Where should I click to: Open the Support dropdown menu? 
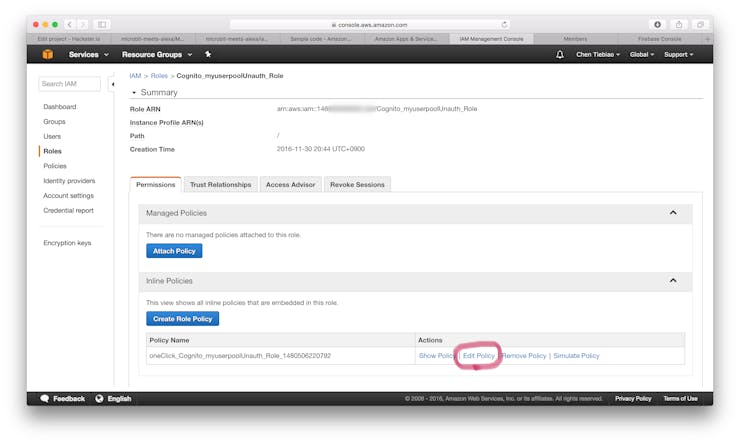(678, 55)
